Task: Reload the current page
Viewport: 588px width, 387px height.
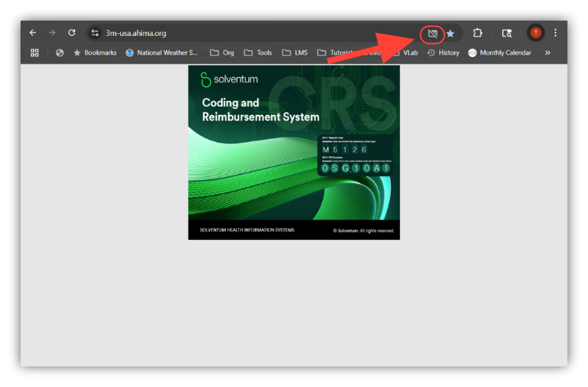Action: [x=72, y=33]
